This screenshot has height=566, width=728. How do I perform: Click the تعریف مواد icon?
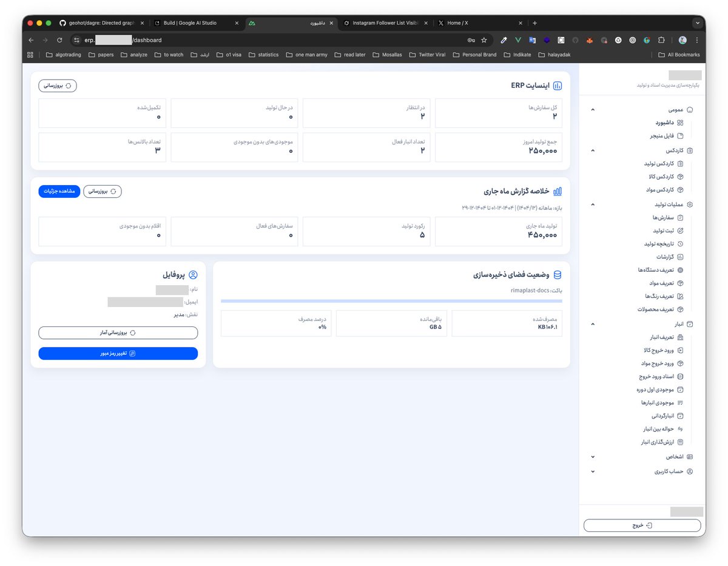point(680,283)
